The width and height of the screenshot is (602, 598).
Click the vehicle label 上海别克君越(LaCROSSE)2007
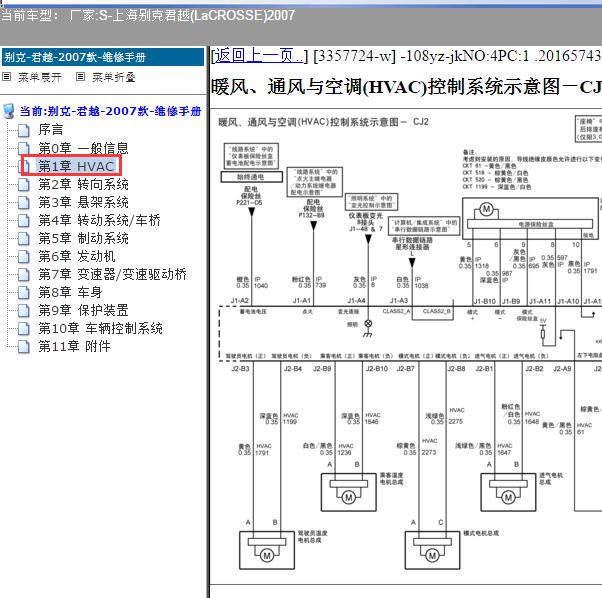[202, 16]
